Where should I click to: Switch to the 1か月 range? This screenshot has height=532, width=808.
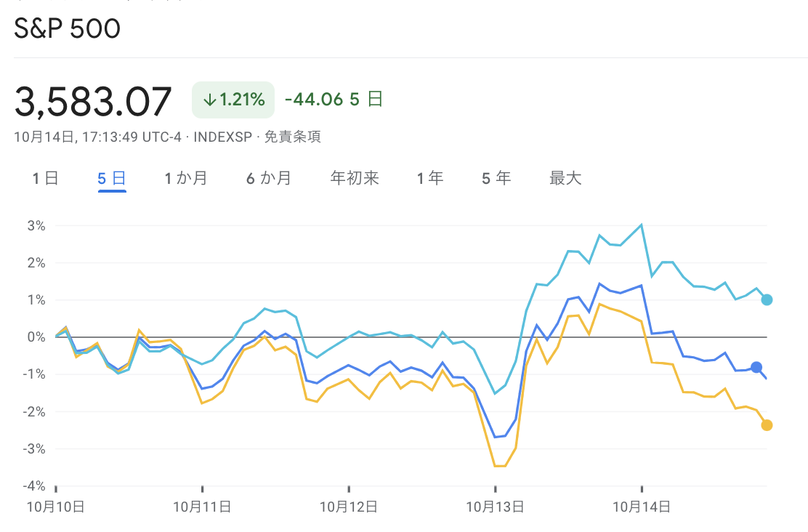coord(186,178)
